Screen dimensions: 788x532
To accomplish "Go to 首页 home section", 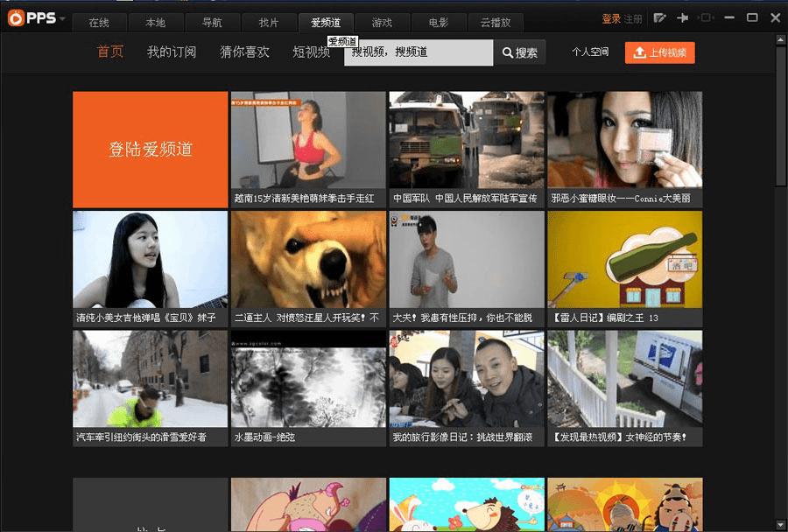I will 110,52.
